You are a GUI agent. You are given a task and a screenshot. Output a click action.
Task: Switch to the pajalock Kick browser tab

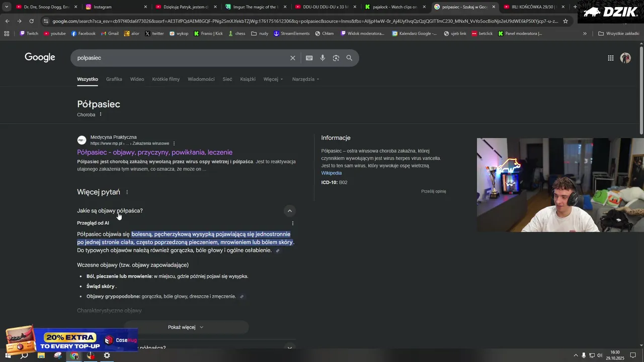point(395,7)
